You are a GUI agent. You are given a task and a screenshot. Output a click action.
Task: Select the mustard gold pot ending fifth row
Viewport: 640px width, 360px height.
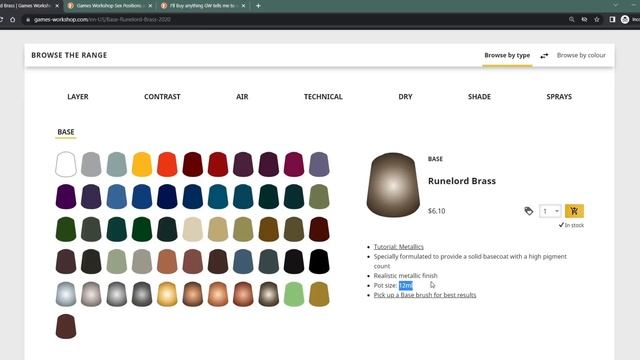pos(319,294)
